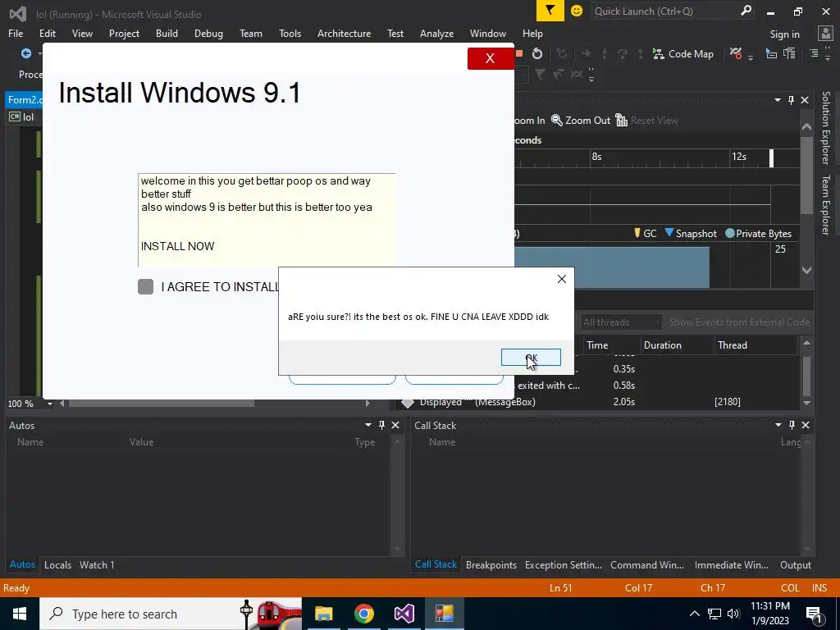
Task: Open the Debug menu
Action: (x=208, y=33)
